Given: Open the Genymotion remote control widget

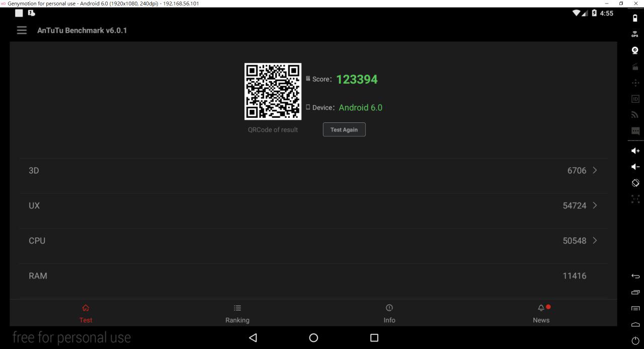Looking at the screenshot, I should coord(635,83).
